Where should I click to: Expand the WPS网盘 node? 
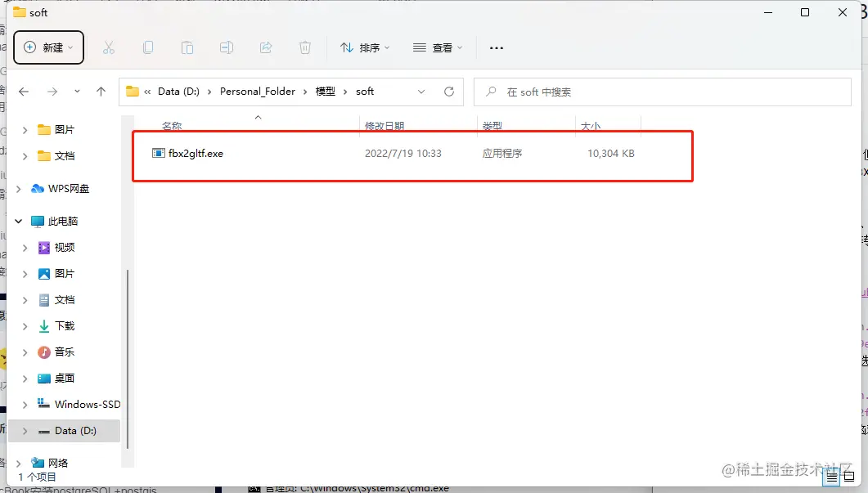[19, 189]
